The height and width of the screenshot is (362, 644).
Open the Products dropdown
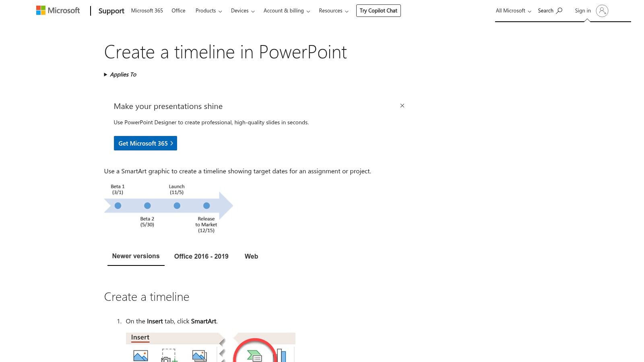pyautogui.click(x=208, y=11)
